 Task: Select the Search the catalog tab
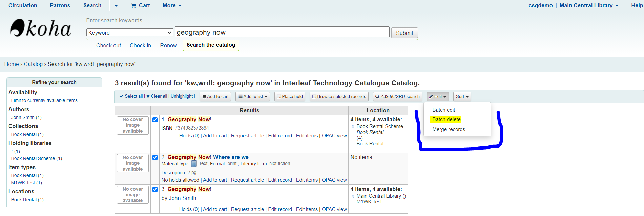(x=211, y=45)
